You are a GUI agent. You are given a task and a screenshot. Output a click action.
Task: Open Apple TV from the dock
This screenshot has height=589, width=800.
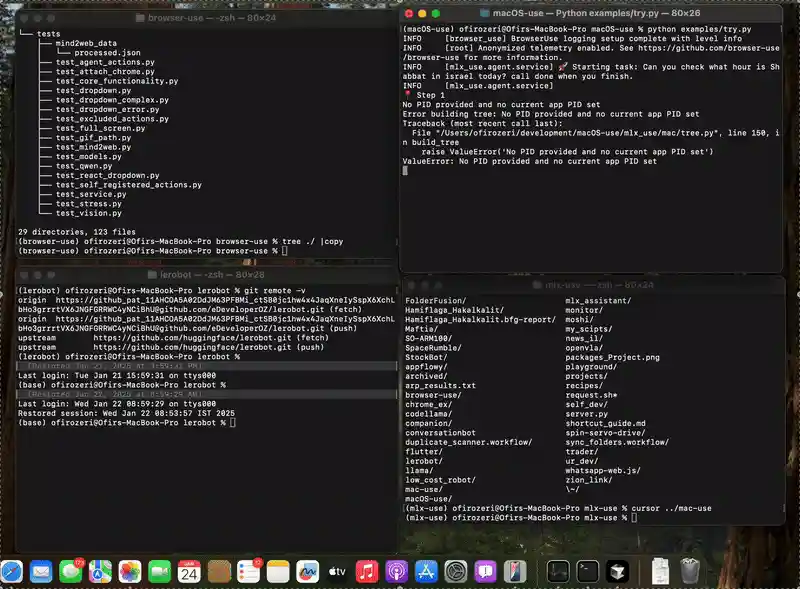tap(337, 571)
